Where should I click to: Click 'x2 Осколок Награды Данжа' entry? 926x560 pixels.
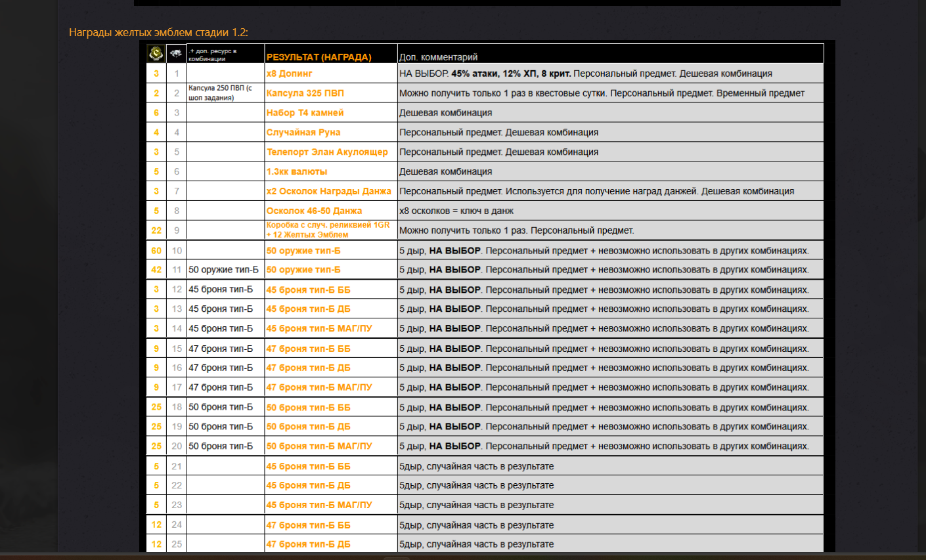point(328,192)
